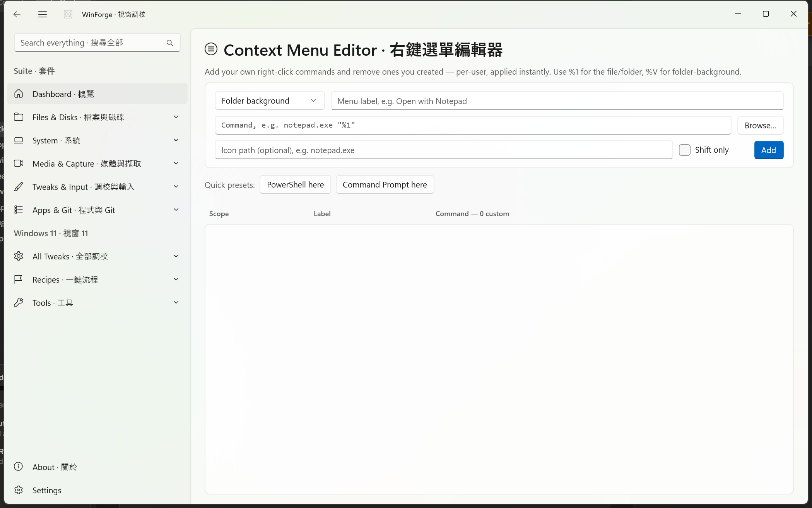Click the Tweaks & Input pen icon

pyautogui.click(x=19, y=186)
